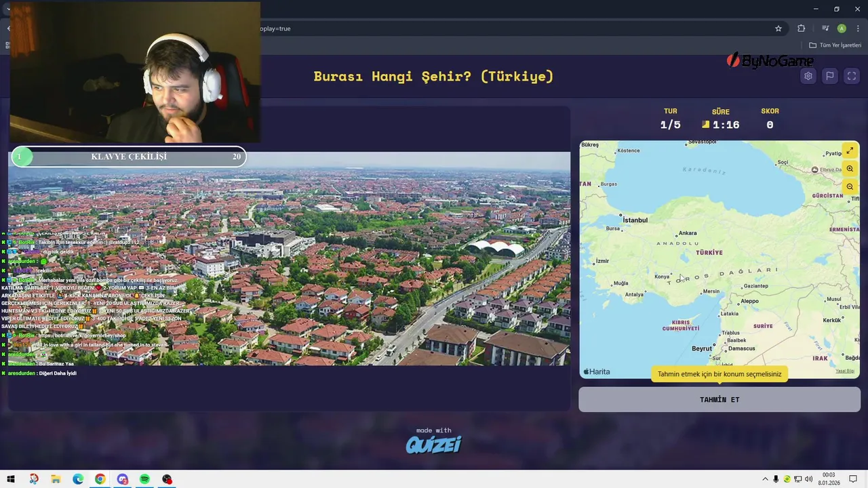Zoom out on the map

[x=850, y=186]
